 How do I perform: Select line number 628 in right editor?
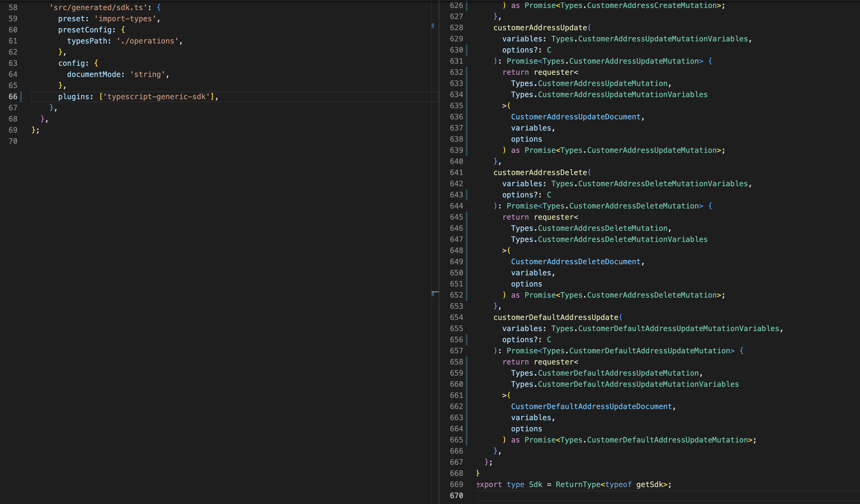456,28
